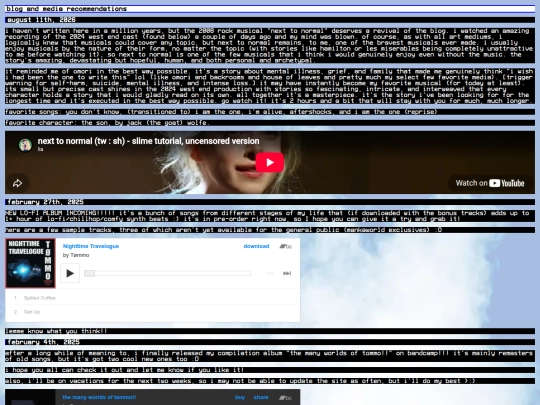Open Nighttime Travelogue album cover thumbnail
This screenshot has width=540, height=405.
coord(30,263)
